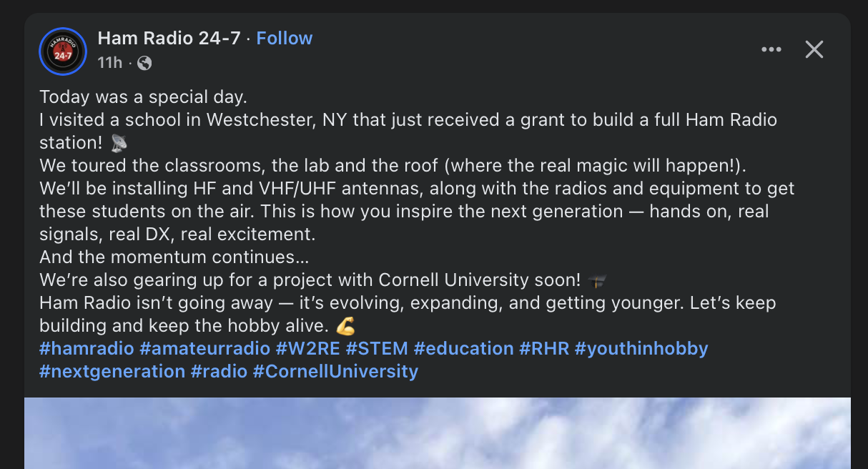Click the #CornellUniversity hashtag
Screen dimensions: 868x469
335,371
